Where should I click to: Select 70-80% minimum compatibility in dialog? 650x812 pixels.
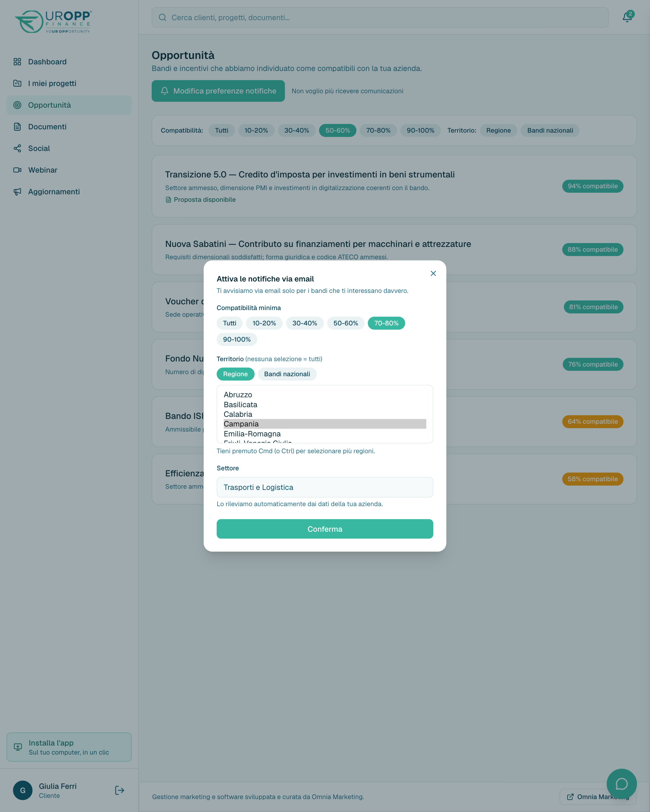click(x=386, y=323)
